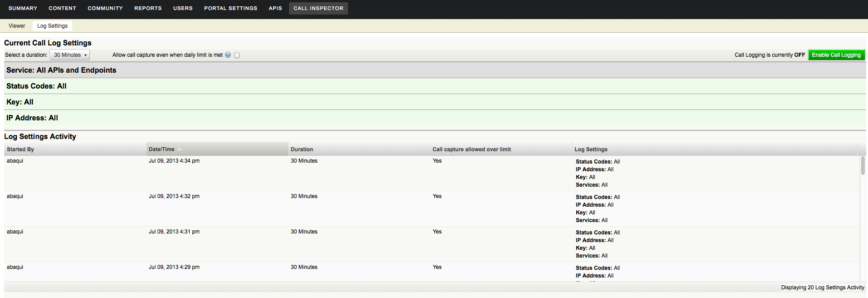The height and width of the screenshot is (298, 868).
Task: Go to the Community menu
Action: tap(105, 8)
